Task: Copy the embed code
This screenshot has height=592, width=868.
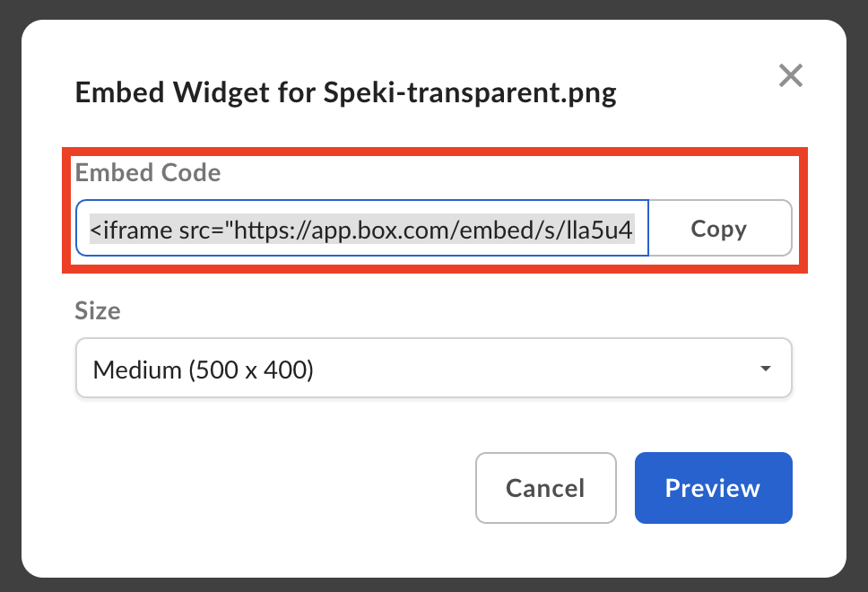Action: click(720, 228)
